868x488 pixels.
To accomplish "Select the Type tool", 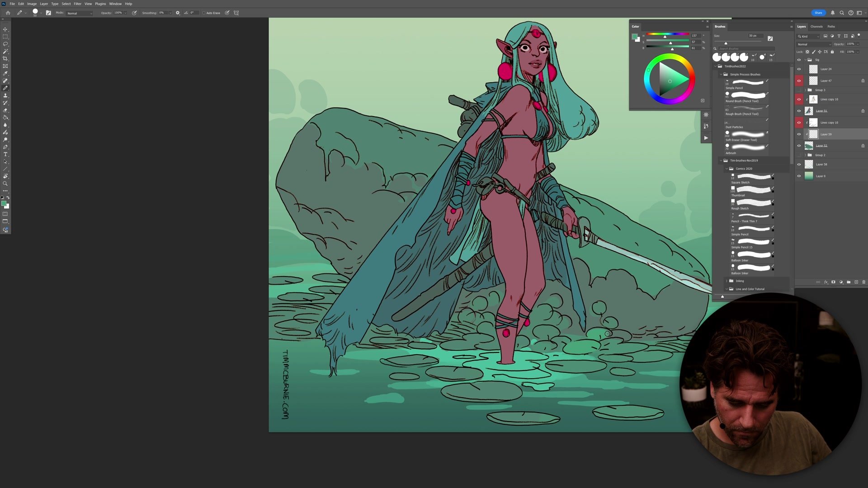I will click(5, 155).
